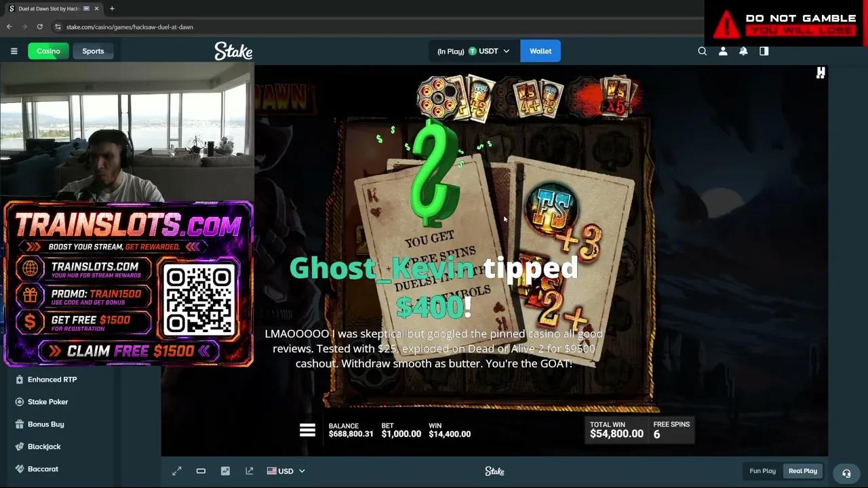The width and height of the screenshot is (868, 488).
Task: Click the Total Win $54,800.00 display
Action: [x=616, y=430]
